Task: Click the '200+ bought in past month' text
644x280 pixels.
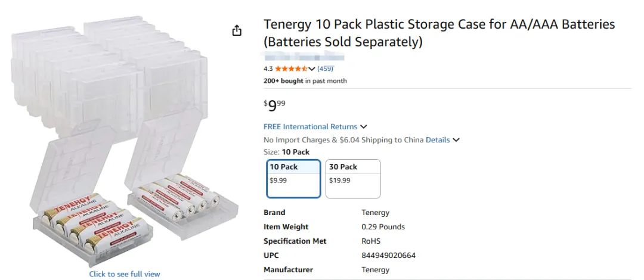Action: (x=305, y=80)
